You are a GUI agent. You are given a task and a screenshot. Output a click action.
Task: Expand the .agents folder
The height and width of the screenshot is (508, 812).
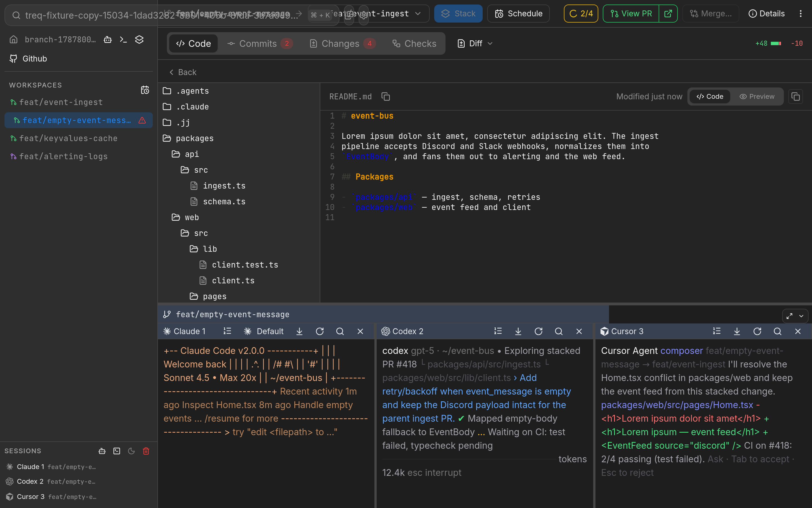pyautogui.click(x=239, y=91)
